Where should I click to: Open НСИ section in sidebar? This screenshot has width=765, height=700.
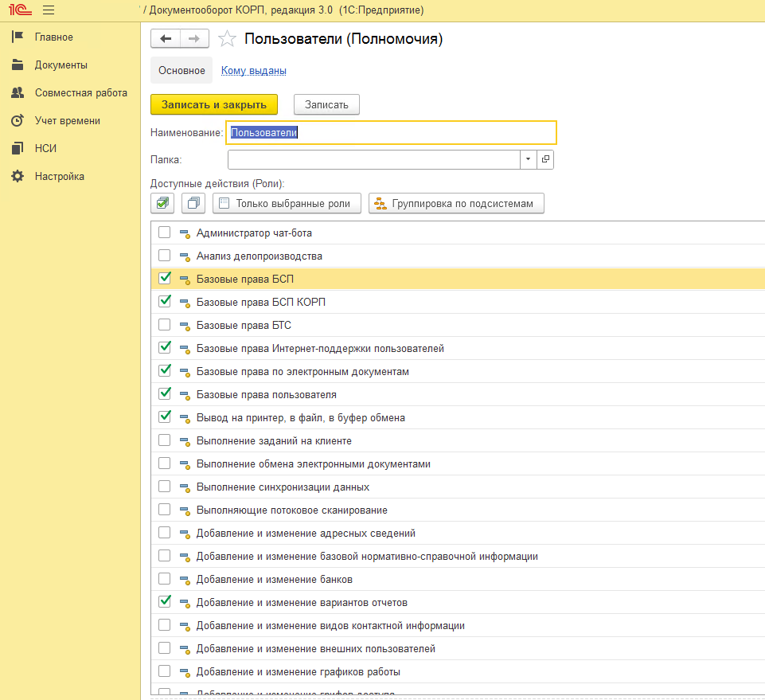45,148
